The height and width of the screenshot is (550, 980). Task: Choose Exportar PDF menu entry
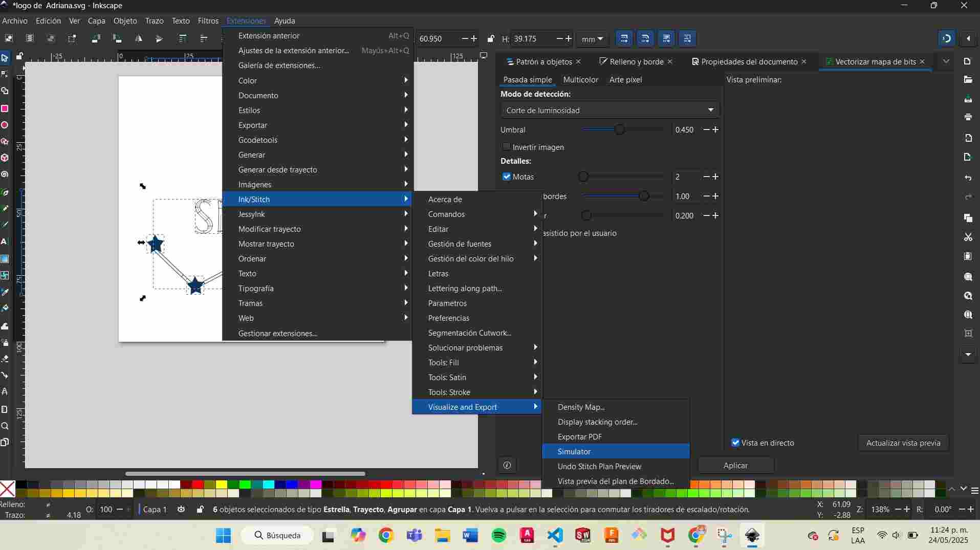[616, 436]
